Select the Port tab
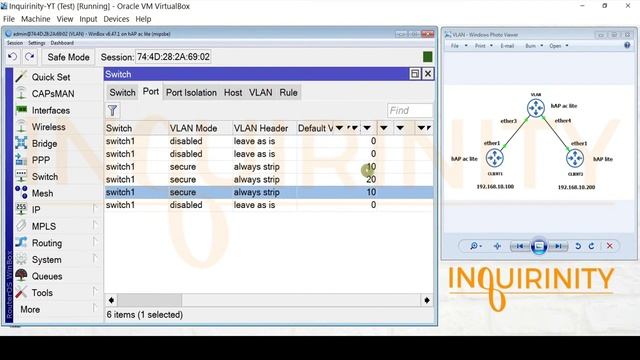This screenshot has height=360, width=640. (x=151, y=92)
